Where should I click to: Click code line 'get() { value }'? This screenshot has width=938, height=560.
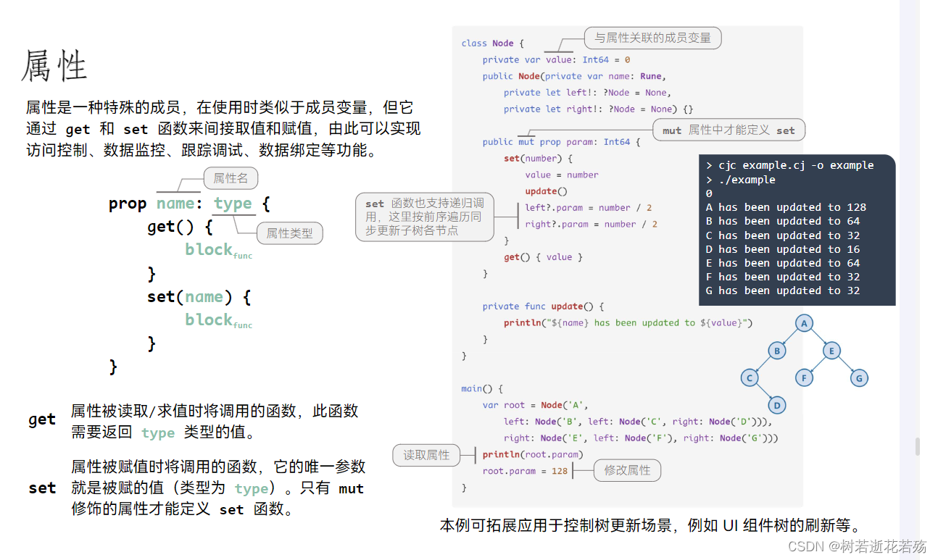pyautogui.click(x=543, y=257)
